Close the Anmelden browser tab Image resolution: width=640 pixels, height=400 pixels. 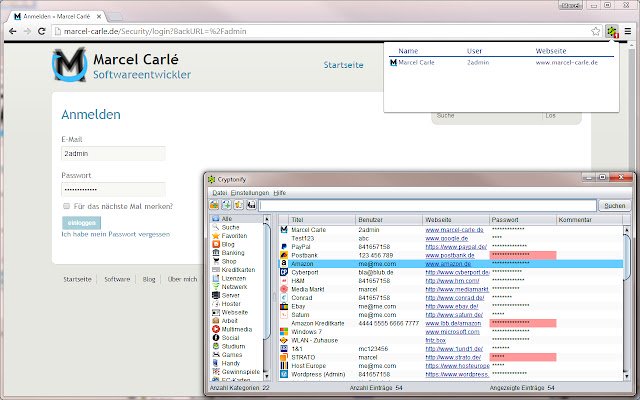pos(99,17)
